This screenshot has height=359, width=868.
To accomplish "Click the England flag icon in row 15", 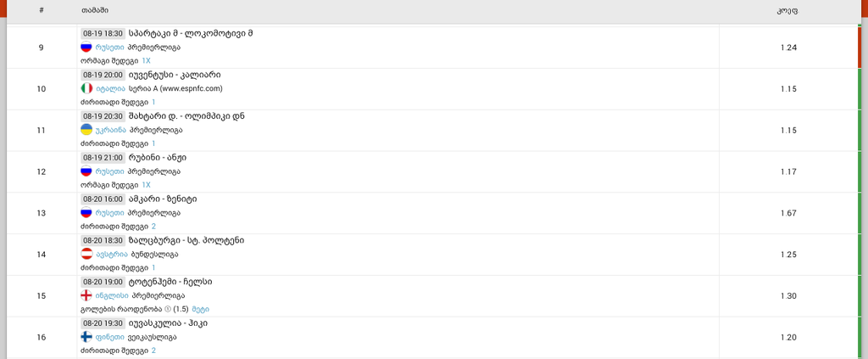I will pos(86,296).
